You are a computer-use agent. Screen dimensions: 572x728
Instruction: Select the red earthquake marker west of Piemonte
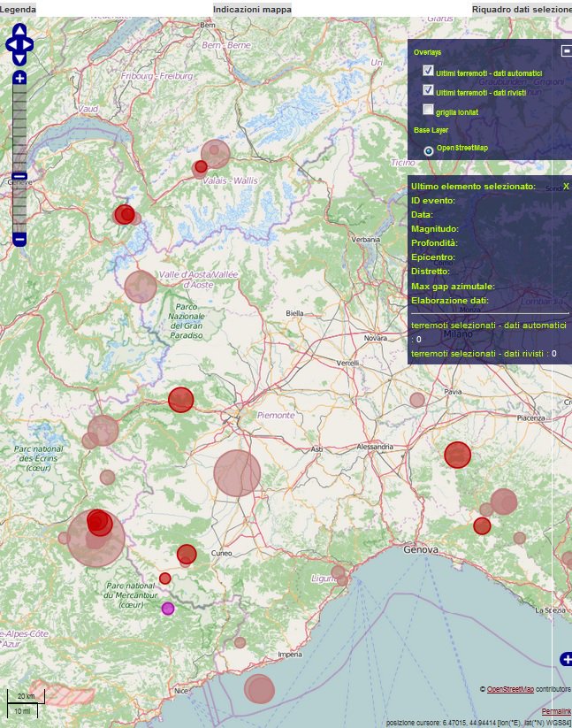(x=181, y=399)
